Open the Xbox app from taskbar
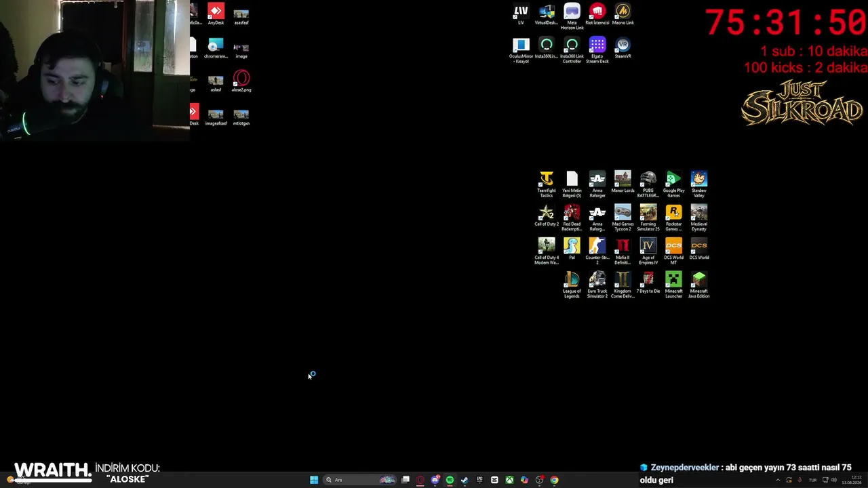 click(509, 480)
